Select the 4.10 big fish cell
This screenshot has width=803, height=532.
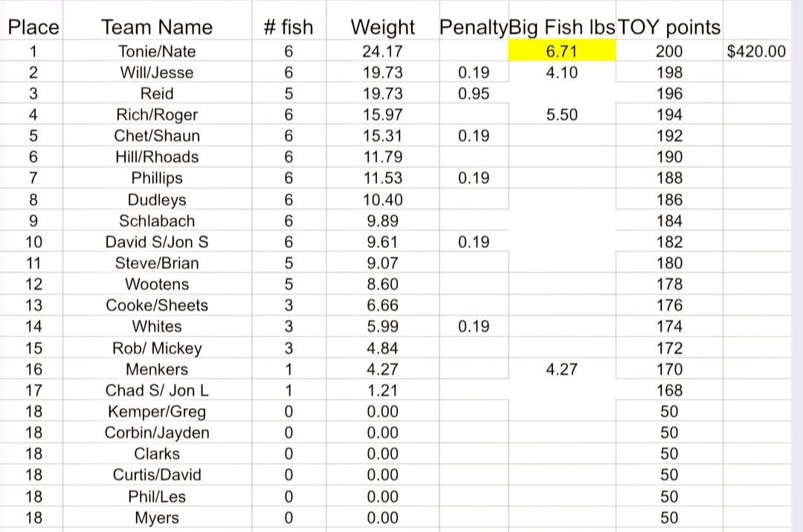coord(561,73)
